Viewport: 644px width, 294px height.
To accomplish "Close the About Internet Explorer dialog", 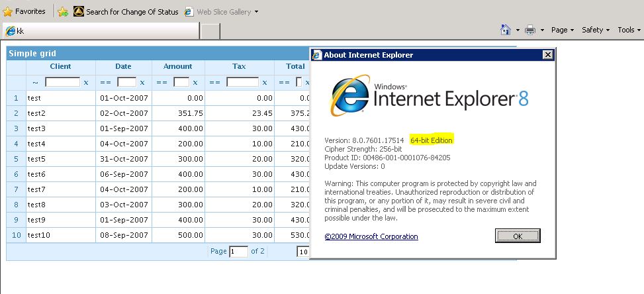I will click(547, 54).
